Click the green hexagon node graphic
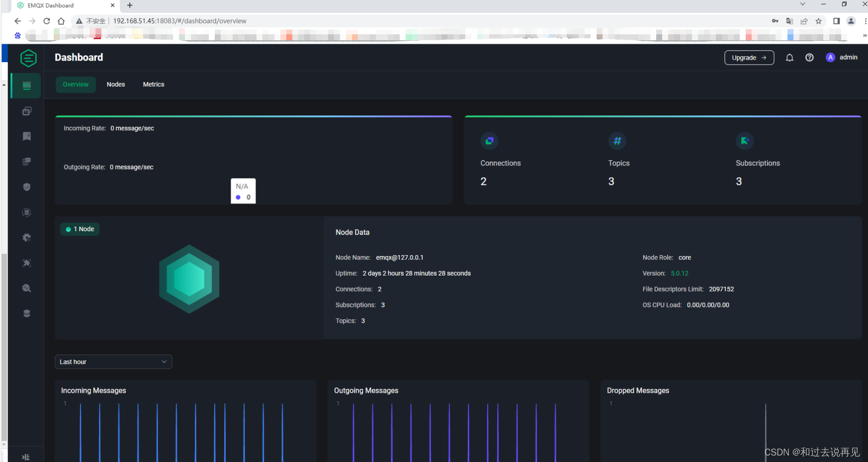 (x=189, y=279)
